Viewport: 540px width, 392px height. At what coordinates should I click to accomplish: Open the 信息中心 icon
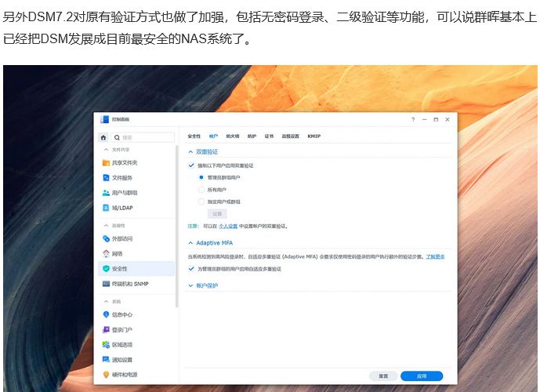point(106,314)
